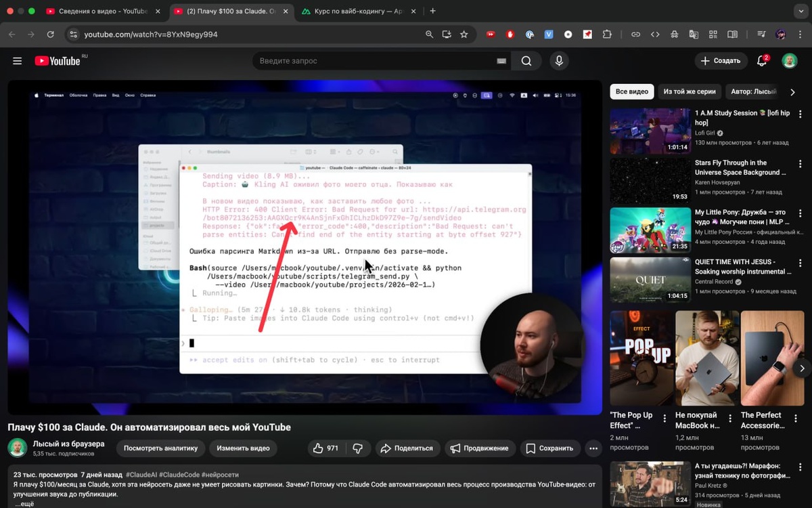Open Stars Fly Through the Universe thumbnail

click(650, 181)
